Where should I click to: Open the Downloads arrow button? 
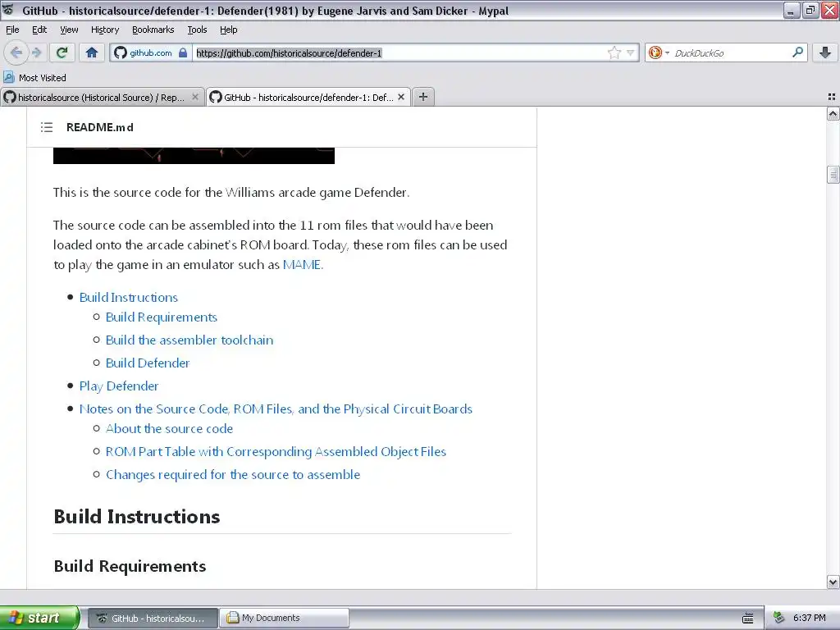coord(825,52)
